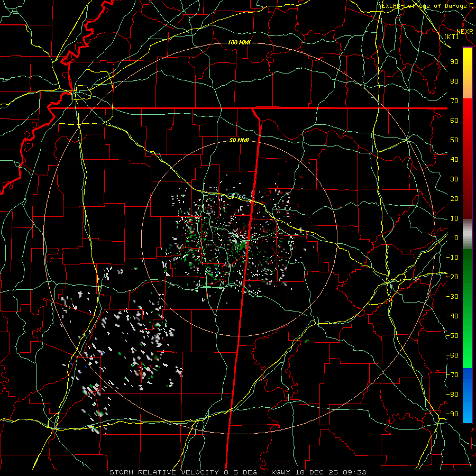Click the gray zero-velocity segment of the color bar
The image size is (476, 476).
(x=467, y=234)
